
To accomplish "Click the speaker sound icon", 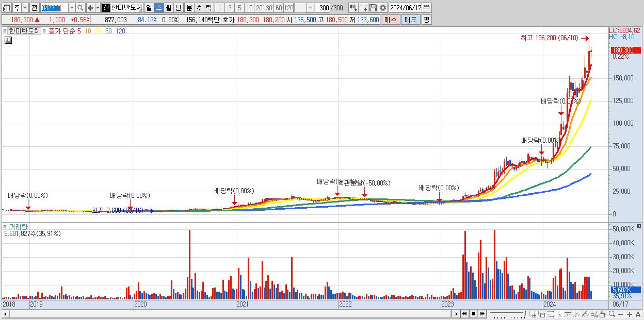I will click(90, 8).
